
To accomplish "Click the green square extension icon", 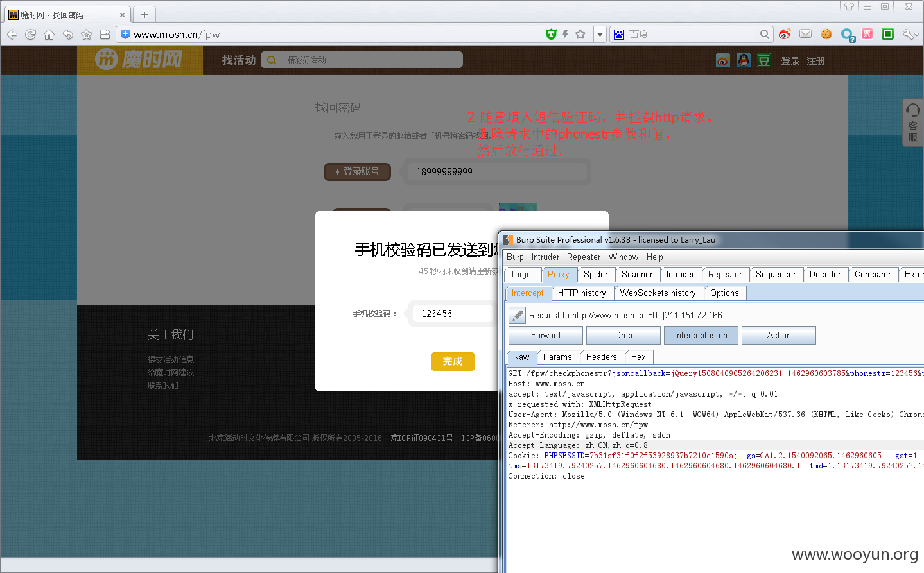I will pos(888,34).
